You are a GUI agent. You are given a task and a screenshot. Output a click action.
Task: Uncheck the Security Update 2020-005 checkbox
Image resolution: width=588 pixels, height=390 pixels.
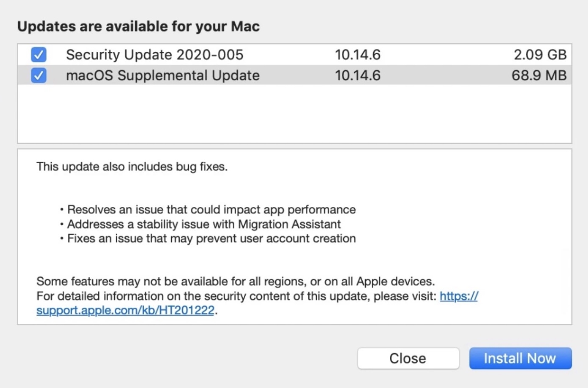click(39, 55)
